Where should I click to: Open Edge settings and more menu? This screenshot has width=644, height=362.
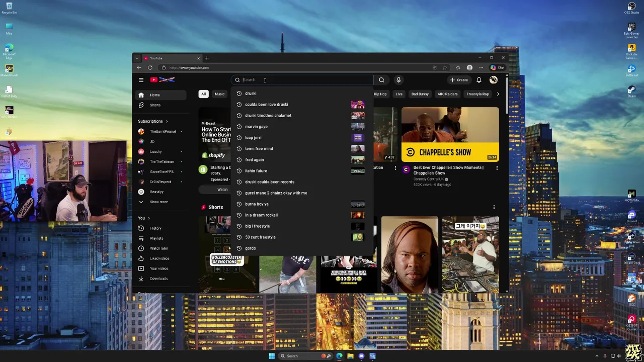coord(481,67)
